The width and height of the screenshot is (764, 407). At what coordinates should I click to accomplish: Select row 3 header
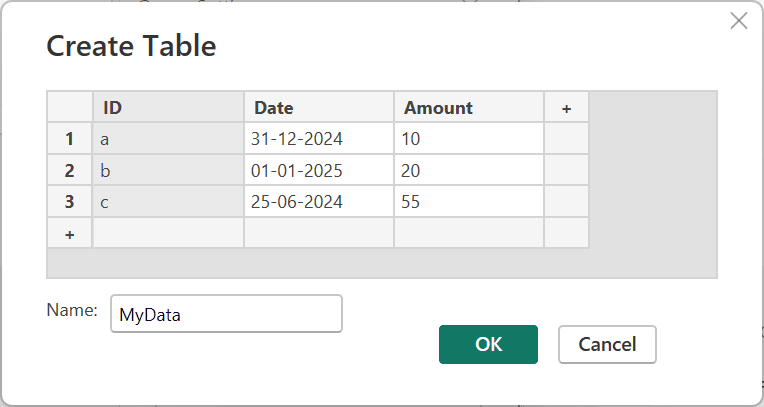point(70,201)
